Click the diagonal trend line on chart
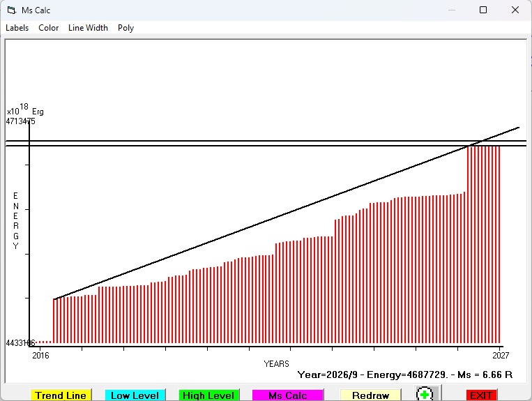This screenshot has height=401, width=532. pyautogui.click(x=287, y=213)
